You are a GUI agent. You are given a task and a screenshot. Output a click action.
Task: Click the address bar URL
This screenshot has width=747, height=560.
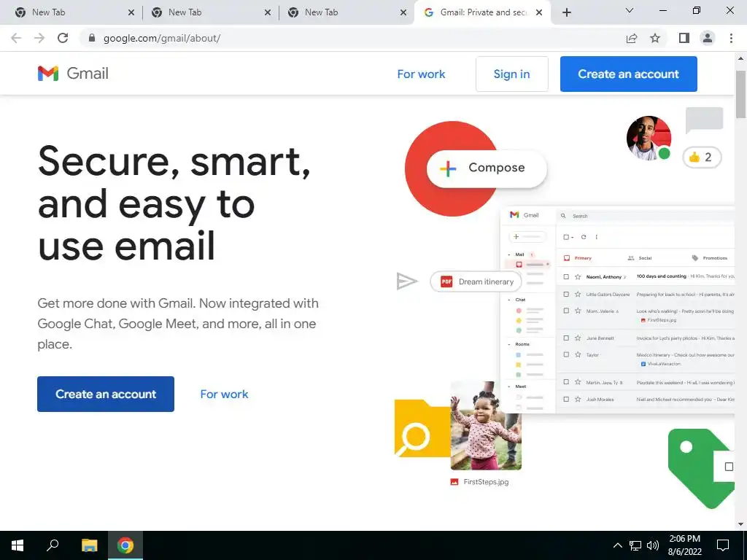tap(162, 38)
